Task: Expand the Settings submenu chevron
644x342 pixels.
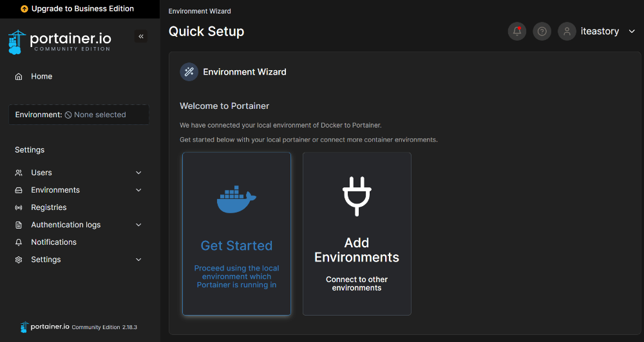Action: click(138, 260)
